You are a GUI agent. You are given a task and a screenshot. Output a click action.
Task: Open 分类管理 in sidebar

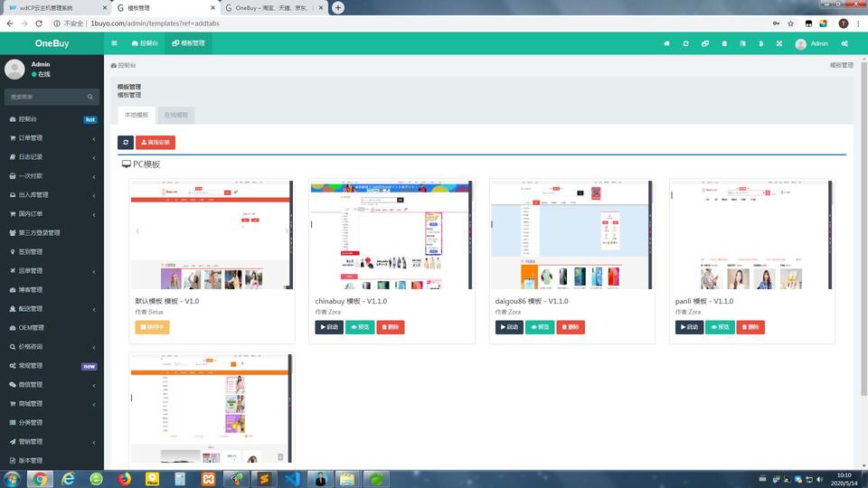52,423
